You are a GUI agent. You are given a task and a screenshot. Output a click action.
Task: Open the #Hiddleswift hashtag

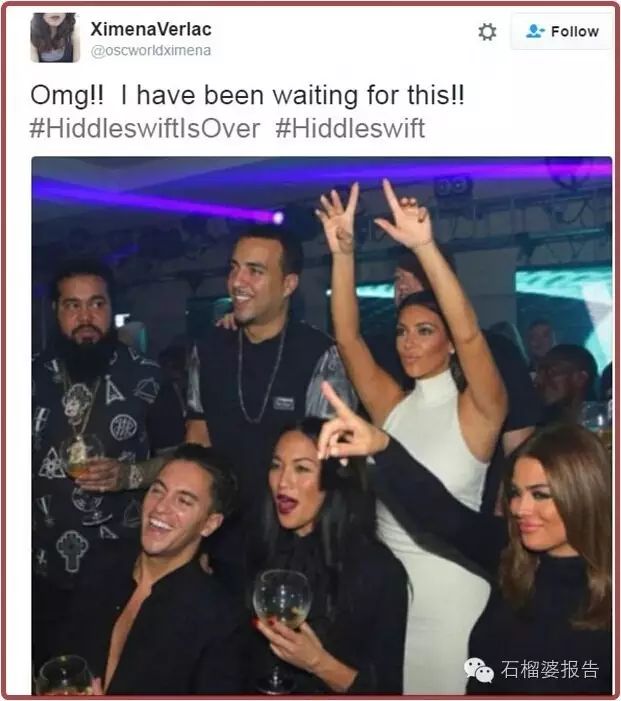350,129
